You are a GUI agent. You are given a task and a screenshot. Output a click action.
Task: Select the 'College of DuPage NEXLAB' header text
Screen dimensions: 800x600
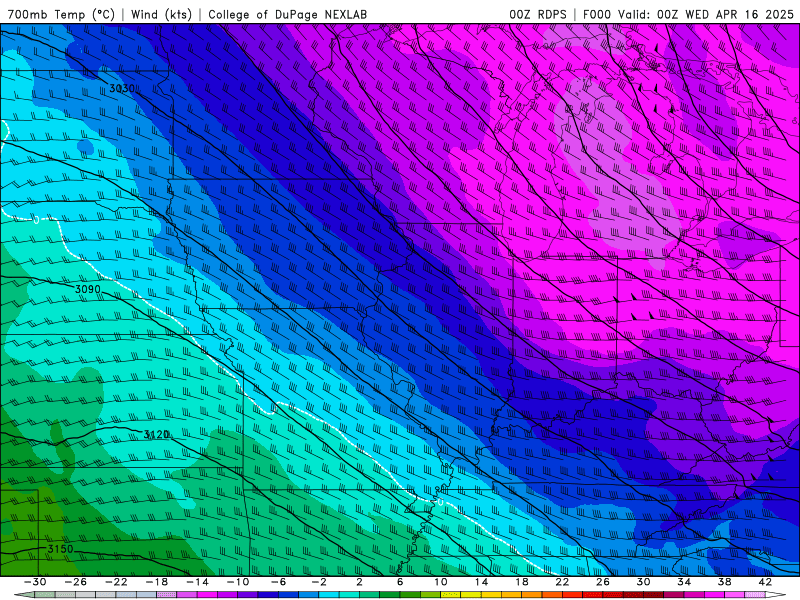tap(287, 14)
